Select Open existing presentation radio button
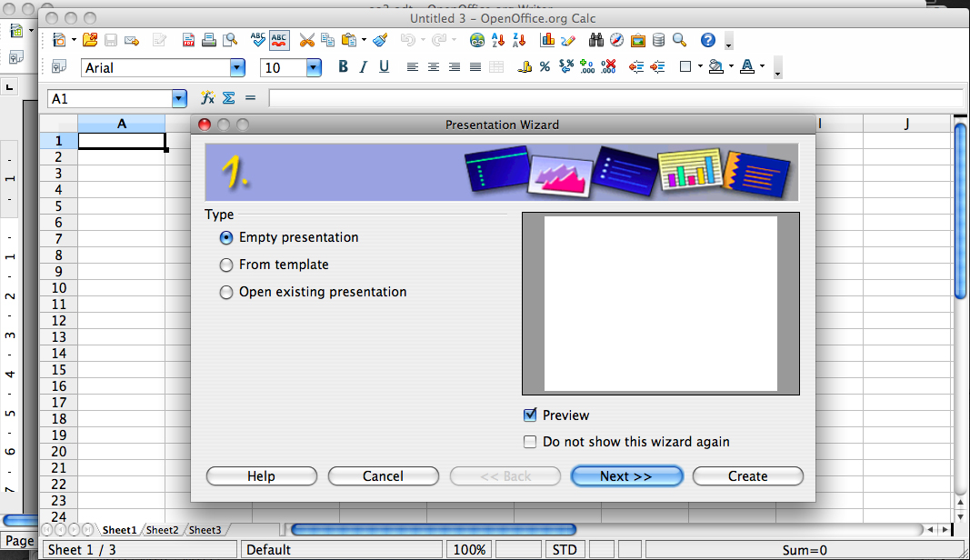The width and height of the screenshot is (970, 560). [226, 292]
